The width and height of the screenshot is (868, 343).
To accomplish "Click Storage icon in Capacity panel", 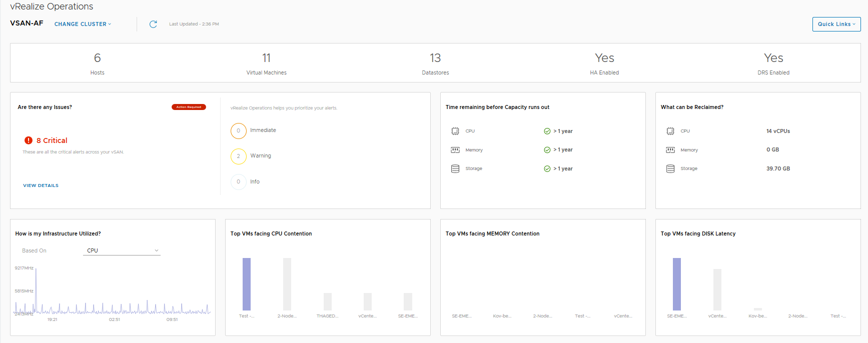I will click(455, 168).
